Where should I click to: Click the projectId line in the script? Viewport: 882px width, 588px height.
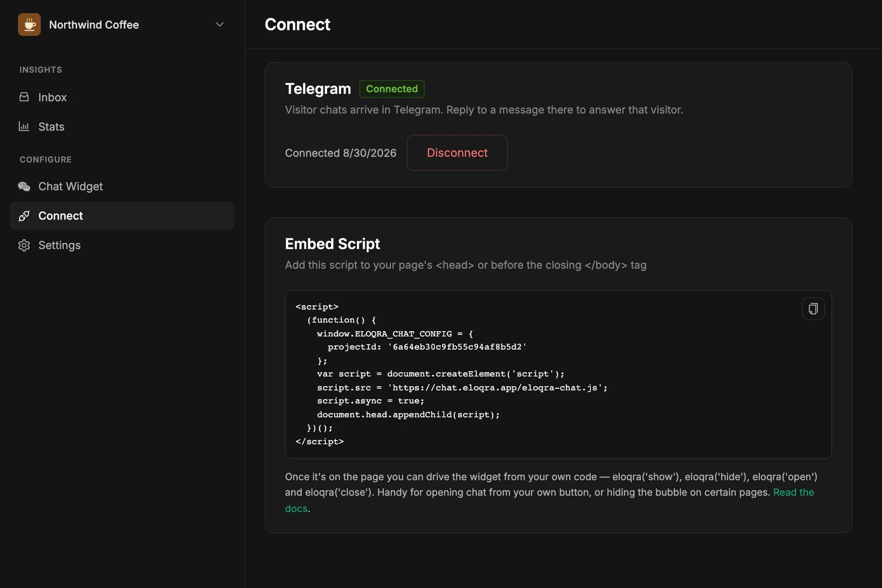click(427, 347)
